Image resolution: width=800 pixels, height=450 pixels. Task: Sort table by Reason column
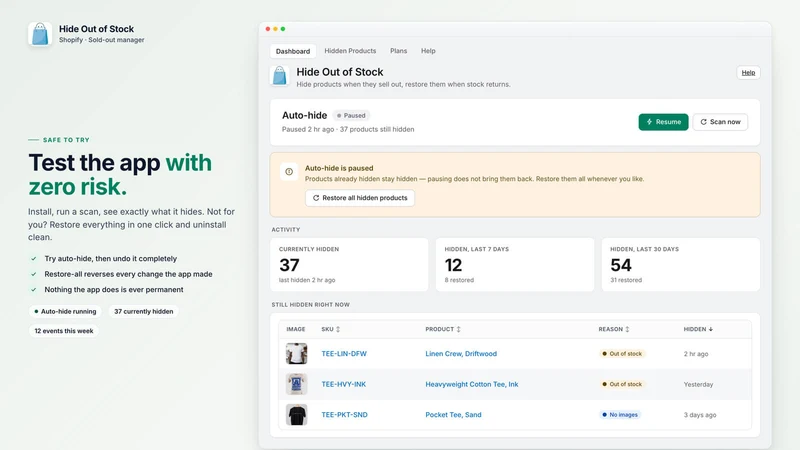click(614, 329)
